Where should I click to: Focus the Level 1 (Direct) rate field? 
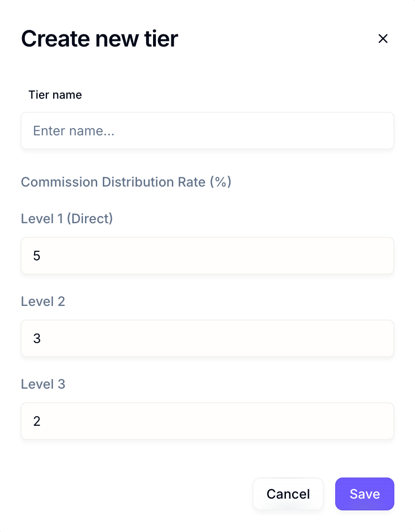coord(207,256)
